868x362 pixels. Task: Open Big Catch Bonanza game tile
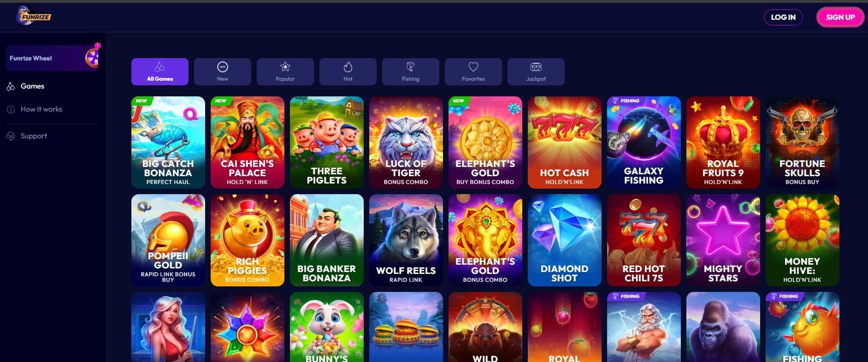tap(168, 142)
